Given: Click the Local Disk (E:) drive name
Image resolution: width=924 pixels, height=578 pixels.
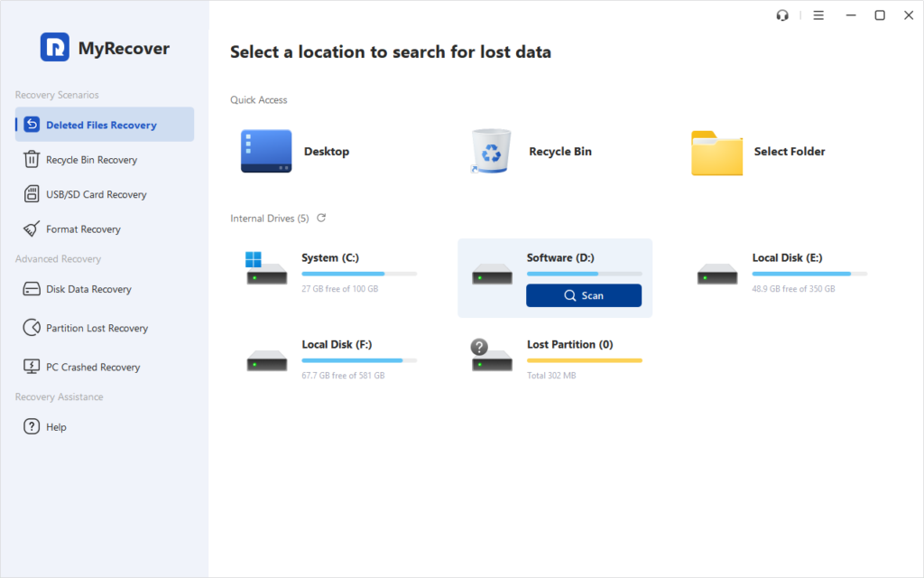Looking at the screenshot, I should pos(787,257).
